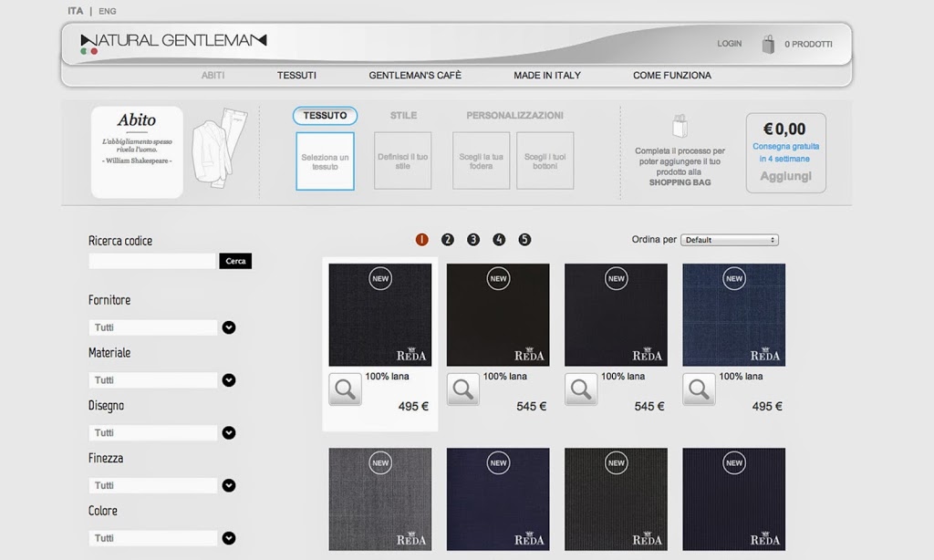Viewport: 934px width, 560px height.
Task: Jump to results page 3
Action: (x=472, y=240)
